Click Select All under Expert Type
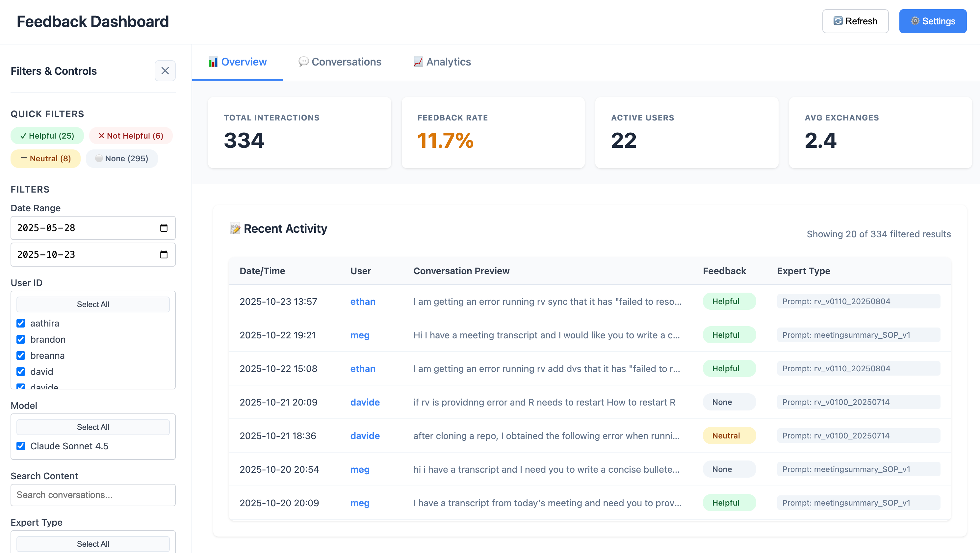 coord(93,544)
